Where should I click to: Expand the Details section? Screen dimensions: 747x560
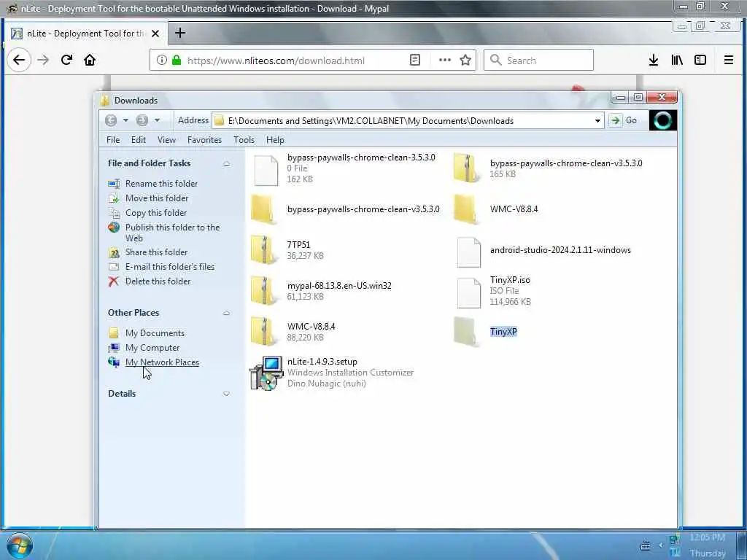(x=226, y=394)
